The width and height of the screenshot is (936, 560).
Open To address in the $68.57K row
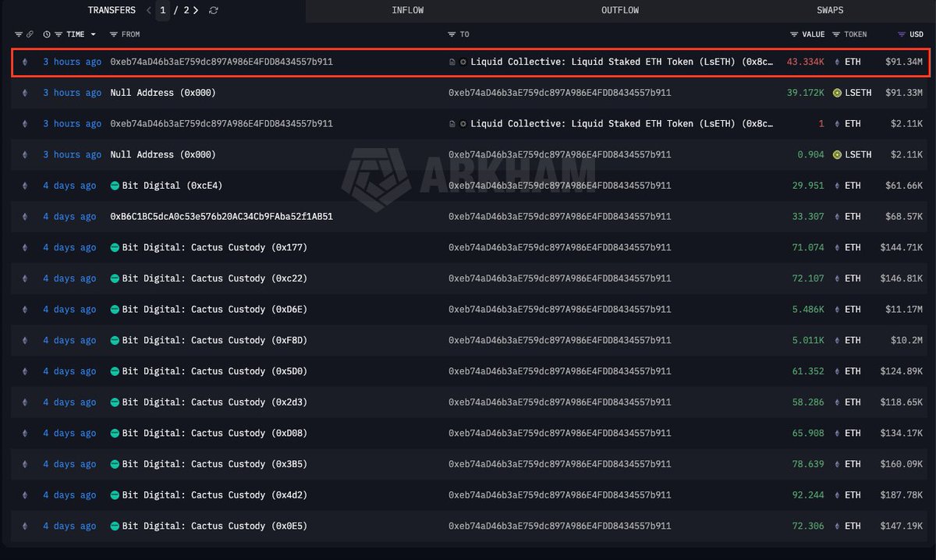559,217
